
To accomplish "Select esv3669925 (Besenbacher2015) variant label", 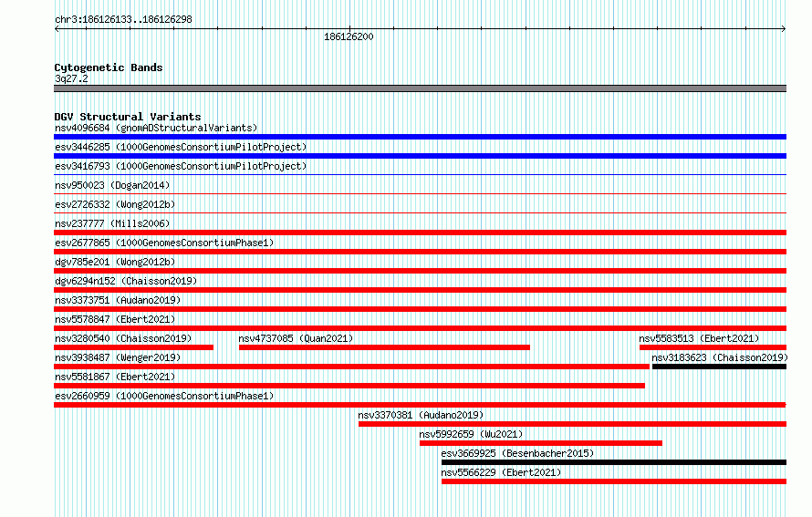I will pos(517,453).
